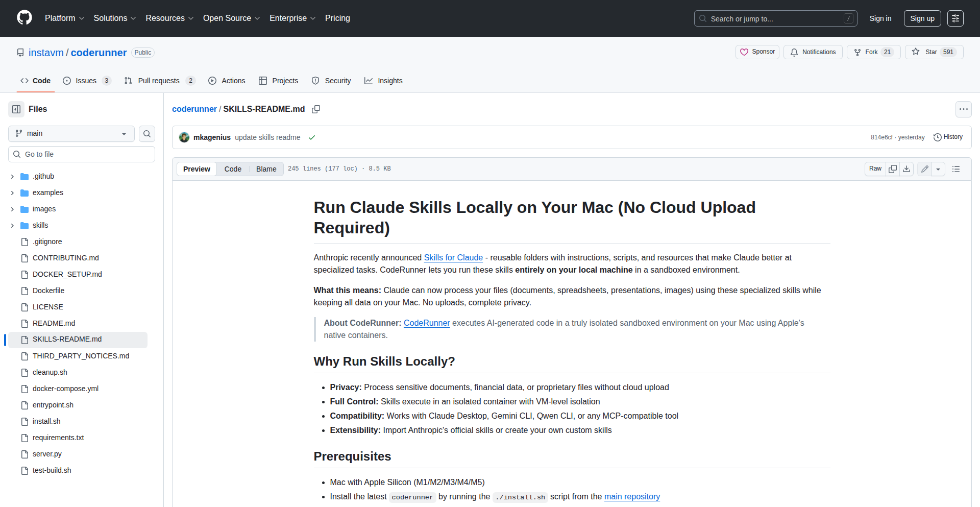Open the main branch dropdown
The height and width of the screenshot is (507, 980).
pos(71,134)
